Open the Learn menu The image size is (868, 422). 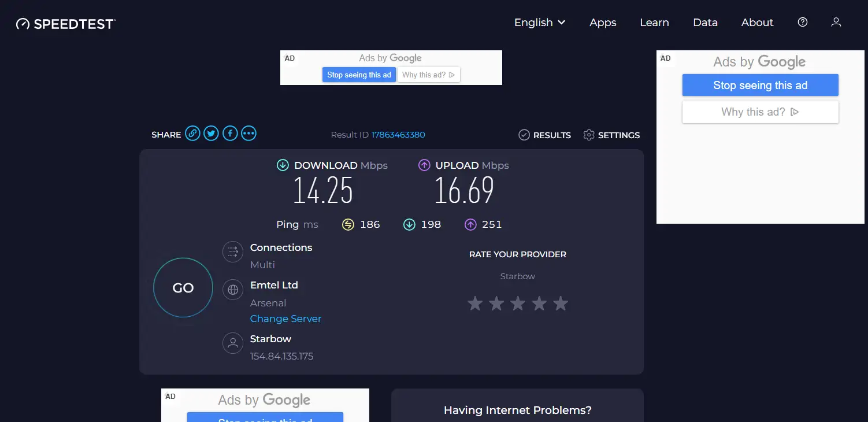654,23
